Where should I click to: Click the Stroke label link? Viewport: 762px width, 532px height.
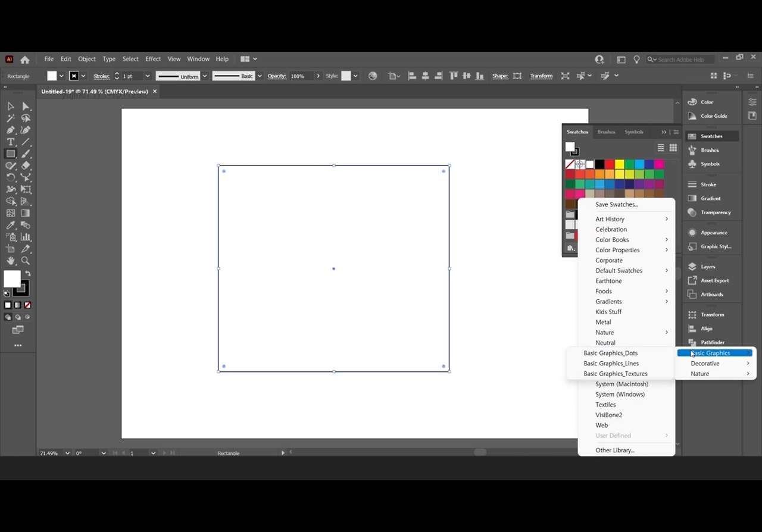point(101,76)
